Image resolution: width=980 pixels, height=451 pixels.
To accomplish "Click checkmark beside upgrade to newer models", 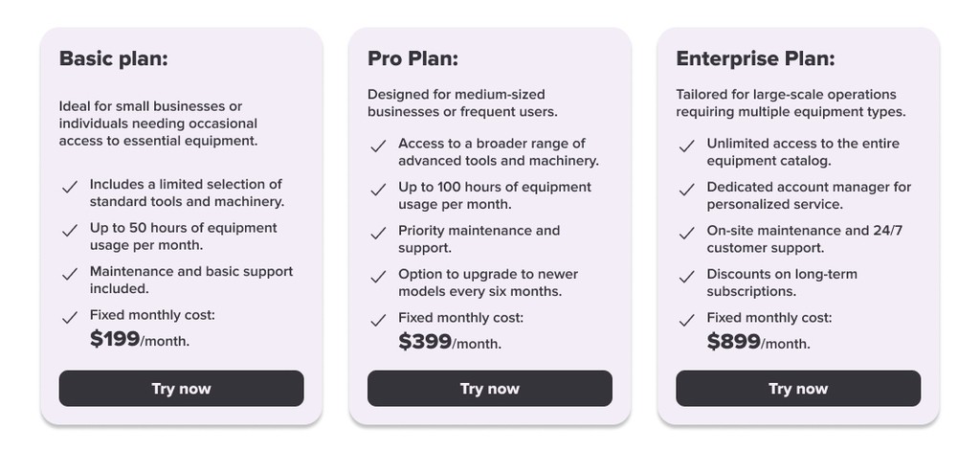I will coord(378,277).
